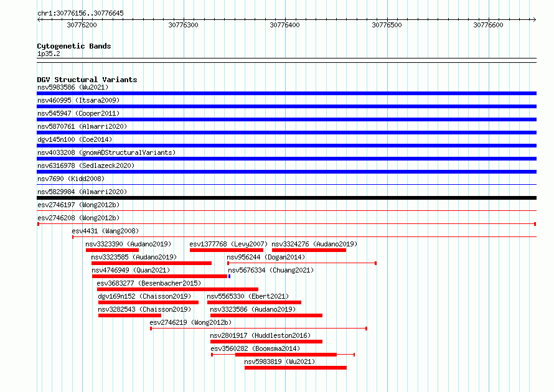Open the nsv545947 (Cooper2011) variant label
Image resolution: width=554 pixels, height=392 pixels.
(78, 113)
